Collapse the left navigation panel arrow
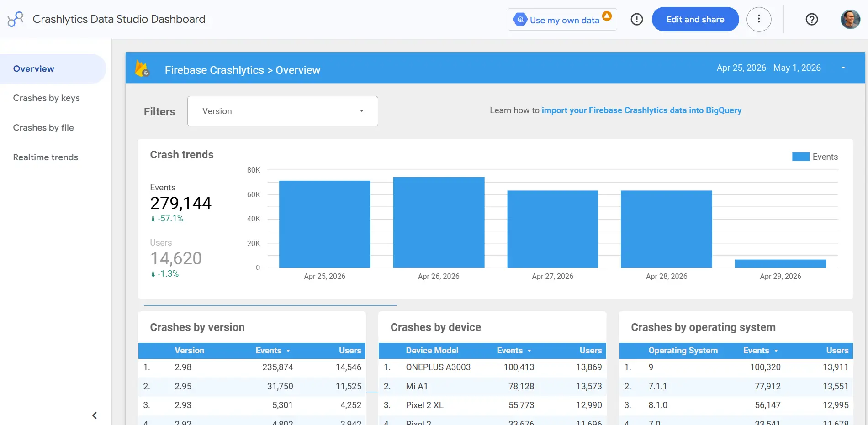This screenshot has height=425, width=868. point(95,415)
